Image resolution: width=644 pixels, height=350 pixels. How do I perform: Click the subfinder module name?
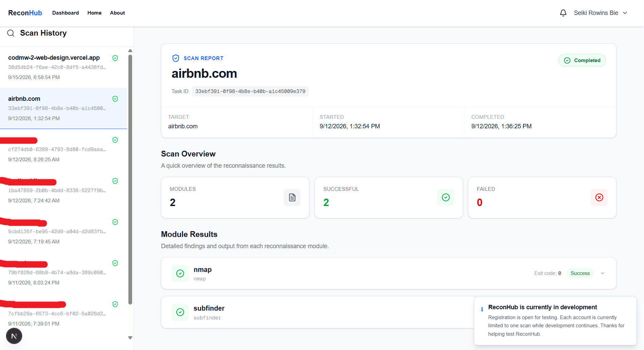tap(209, 308)
